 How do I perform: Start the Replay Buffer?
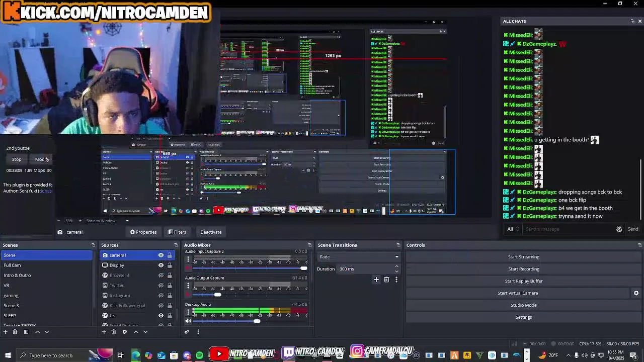[523, 281]
